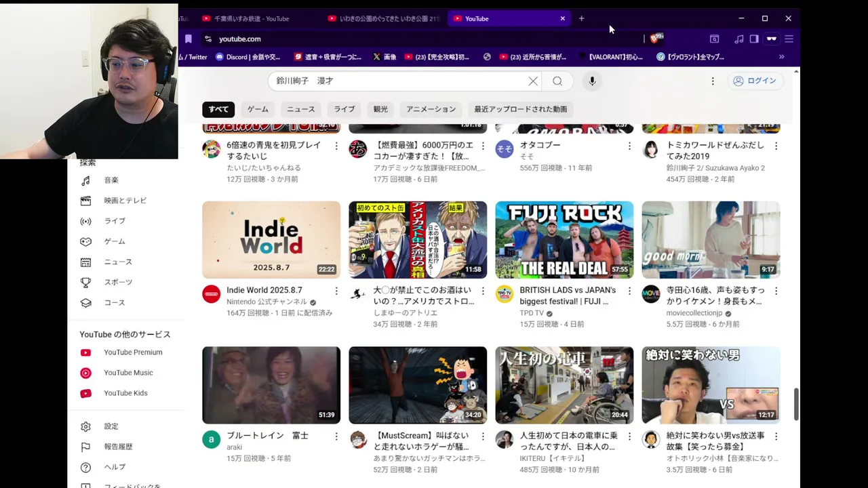Open ヘルプ (Help) in sidebar
This screenshot has width=868, height=488.
click(x=114, y=467)
